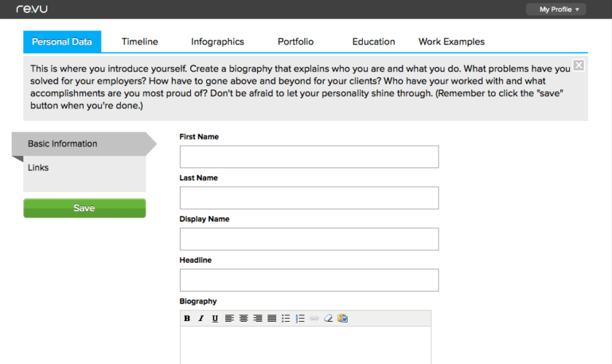612x364 pixels.
Task: Align biography text to the left
Action: point(229,319)
